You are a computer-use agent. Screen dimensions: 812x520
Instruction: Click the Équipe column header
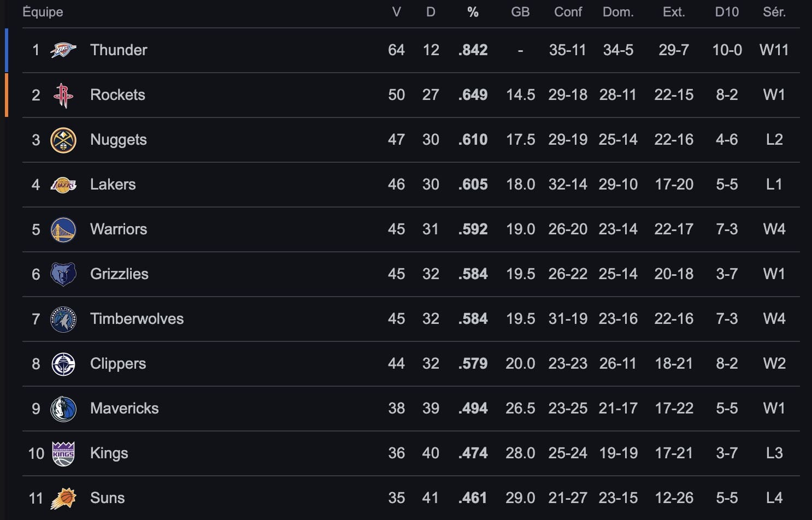tap(43, 11)
